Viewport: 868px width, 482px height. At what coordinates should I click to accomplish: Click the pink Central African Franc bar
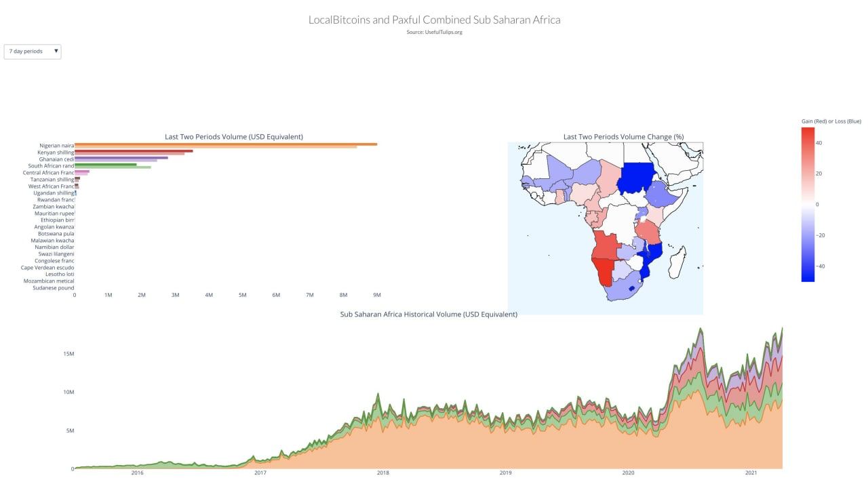click(82, 171)
